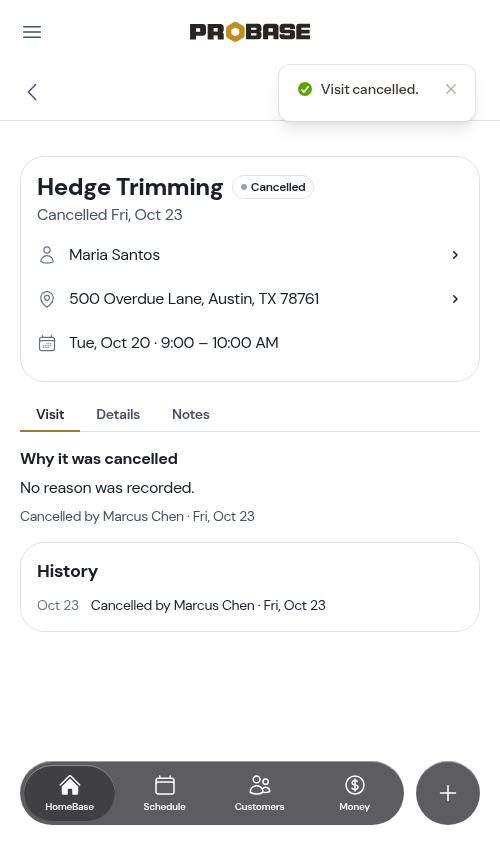Go to the Customers section
The height and width of the screenshot is (845, 500).
[259, 793]
